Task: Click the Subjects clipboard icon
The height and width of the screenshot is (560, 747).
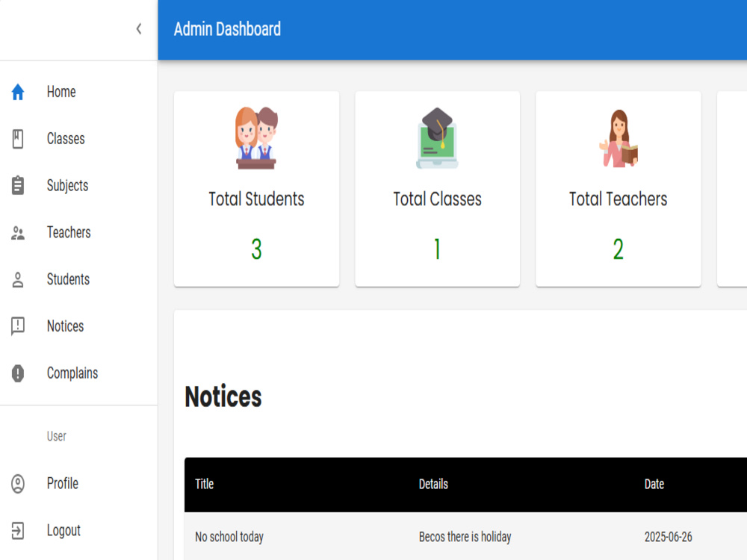Action: point(18,186)
